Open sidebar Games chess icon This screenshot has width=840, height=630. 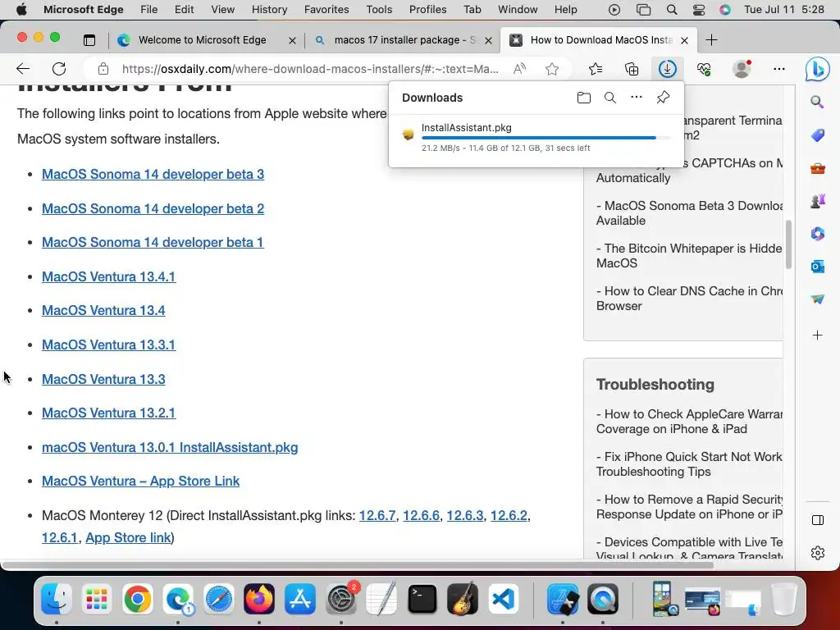818,201
